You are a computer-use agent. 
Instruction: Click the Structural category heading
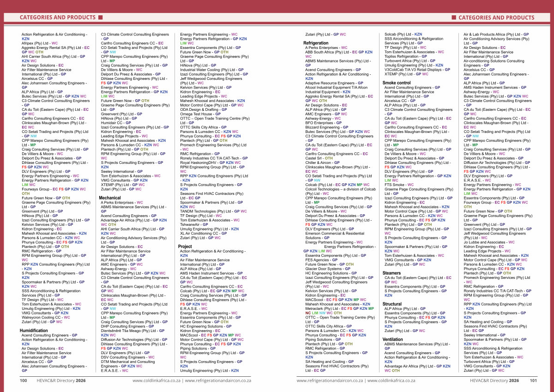tap(392, 304)
